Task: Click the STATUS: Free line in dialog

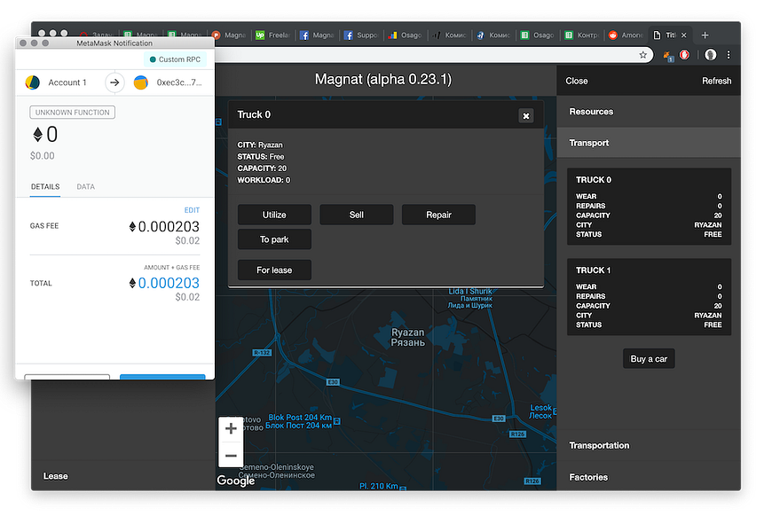Action: (x=261, y=157)
